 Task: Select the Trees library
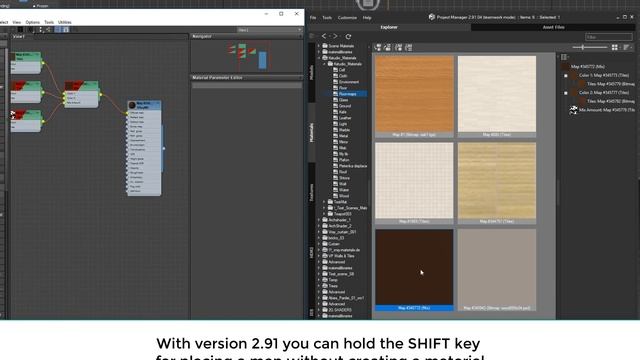pos(333,286)
